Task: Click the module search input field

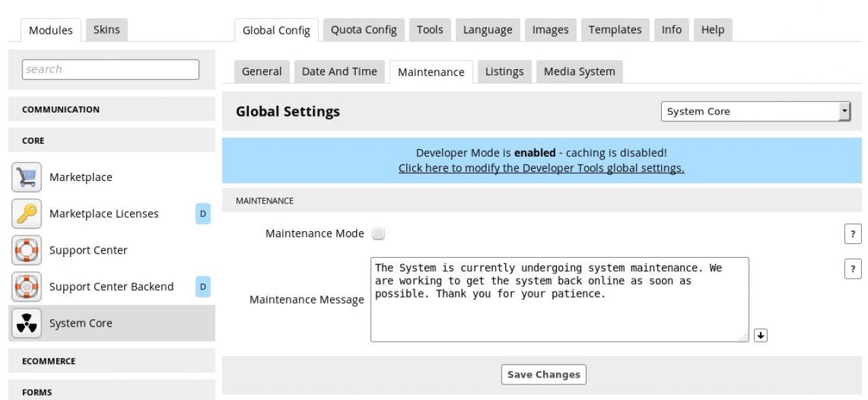Action: 111,69
